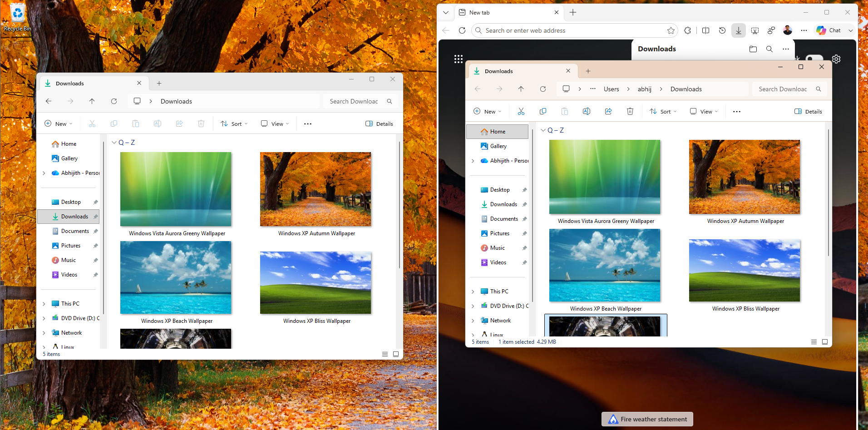Click Up arrow in left Explorer window
This screenshot has height=430, width=868.
click(92, 101)
